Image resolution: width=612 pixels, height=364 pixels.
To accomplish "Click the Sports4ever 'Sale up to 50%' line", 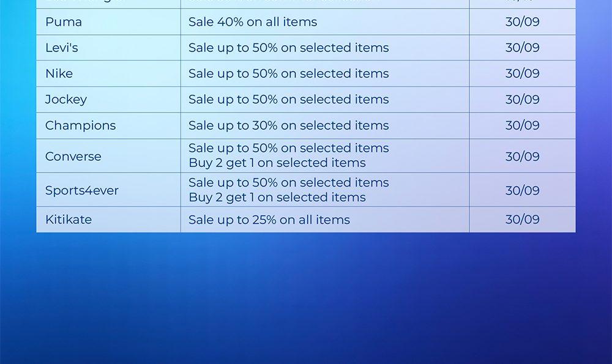I will [x=288, y=182].
